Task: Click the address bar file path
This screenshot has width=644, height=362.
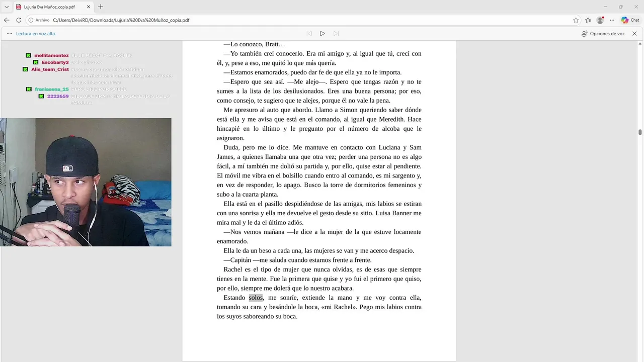Action: tap(121, 20)
